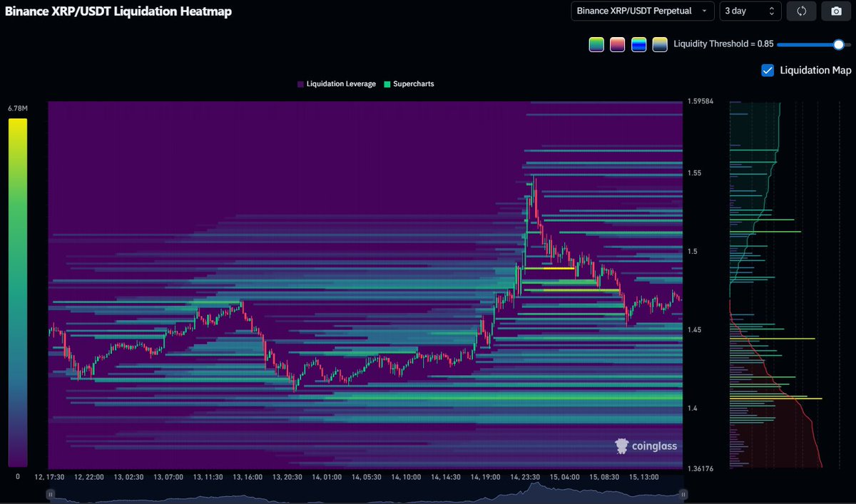Click the 1.59584 top price label

pos(699,101)
